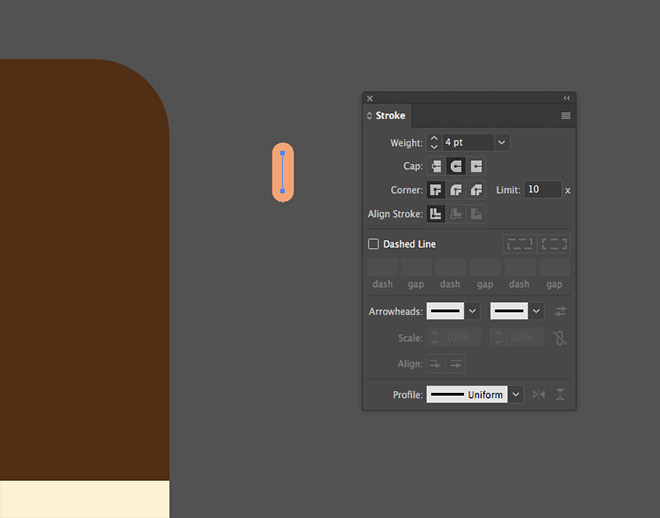Select the cream rectangle at the bottom
This screenshot has height=518, width=660.
[x=85, y=499]
